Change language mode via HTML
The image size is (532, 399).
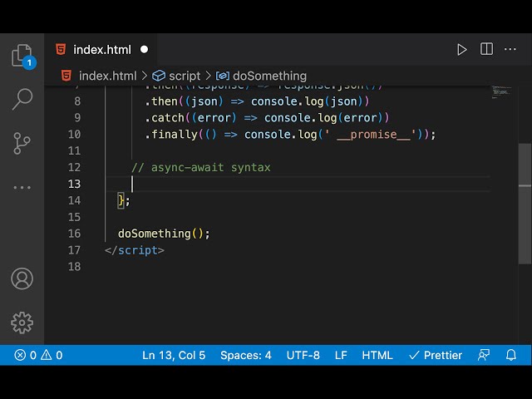[377, 355]
